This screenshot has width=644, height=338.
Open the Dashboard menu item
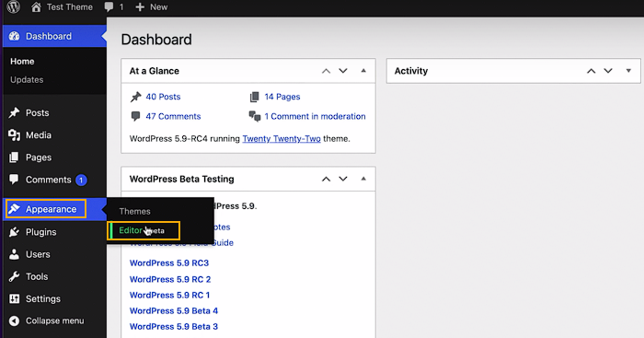tap(54, 36)
